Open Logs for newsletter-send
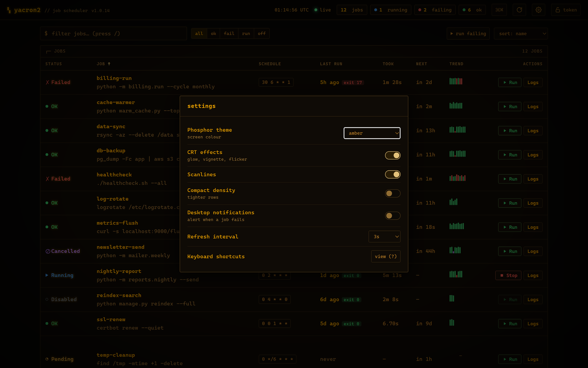The height and width of the screenshot is (368, 588). click(x=533, y=251)
